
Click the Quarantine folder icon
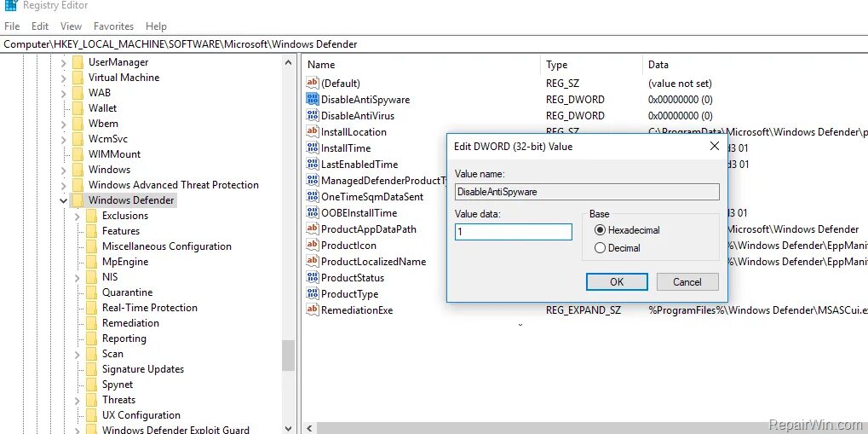(x=91, y=292)
